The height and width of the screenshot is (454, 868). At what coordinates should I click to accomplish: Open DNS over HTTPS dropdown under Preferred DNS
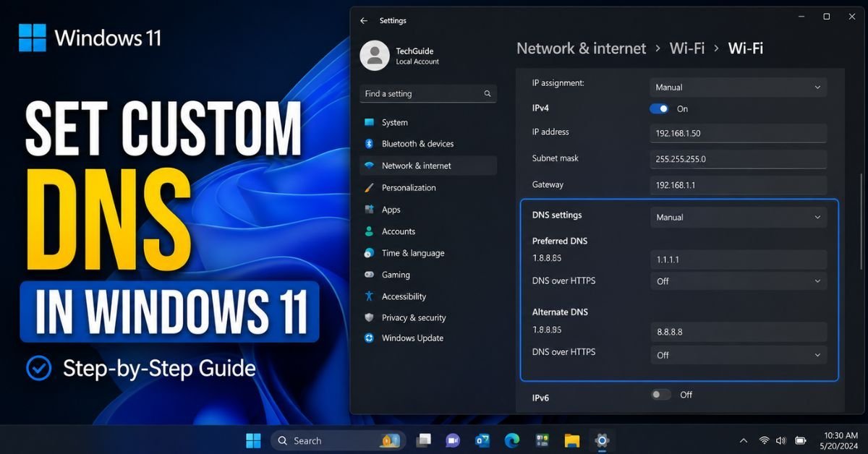tap(739, 281)
